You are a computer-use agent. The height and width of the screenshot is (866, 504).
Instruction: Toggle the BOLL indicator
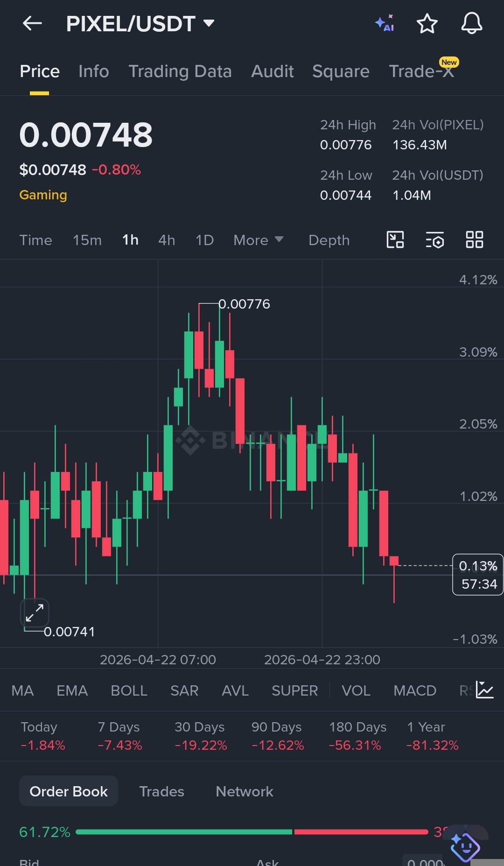click(129, 690)
